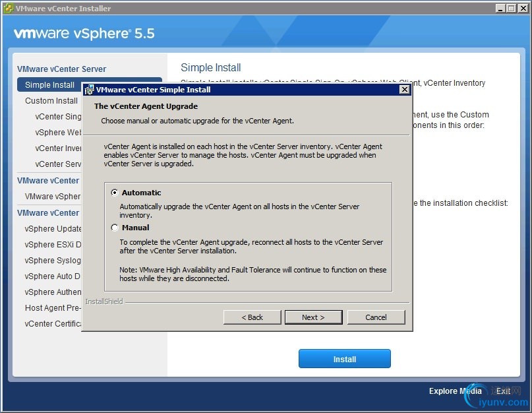Open vCenter Certificate Automation Tool entry
The height and width of the screenshot is (413, 532).
pyautogui.click(x=53, y=324)
